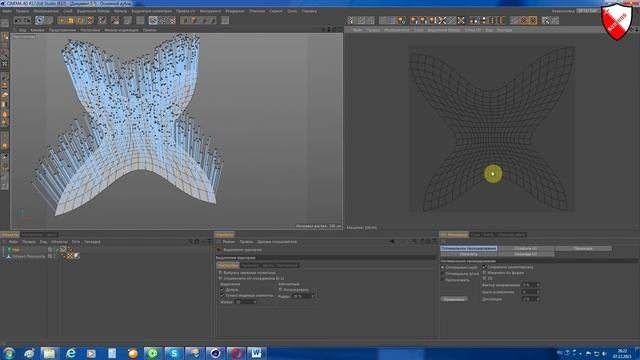Screen dimensions: 640x360
Task: Open Internet Explorer from the taskbar
Action: pyautogui.click(x=71, y=353)
